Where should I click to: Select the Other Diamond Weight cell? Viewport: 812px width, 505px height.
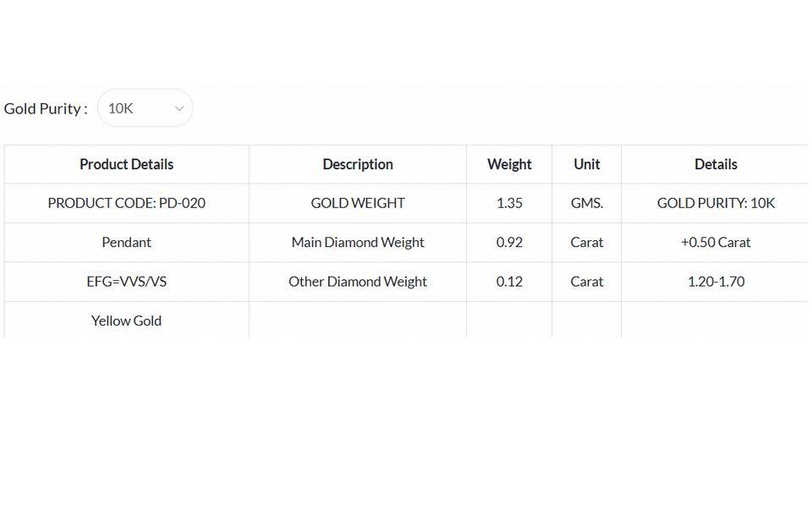pyautogui.click(x=358, y=282)
